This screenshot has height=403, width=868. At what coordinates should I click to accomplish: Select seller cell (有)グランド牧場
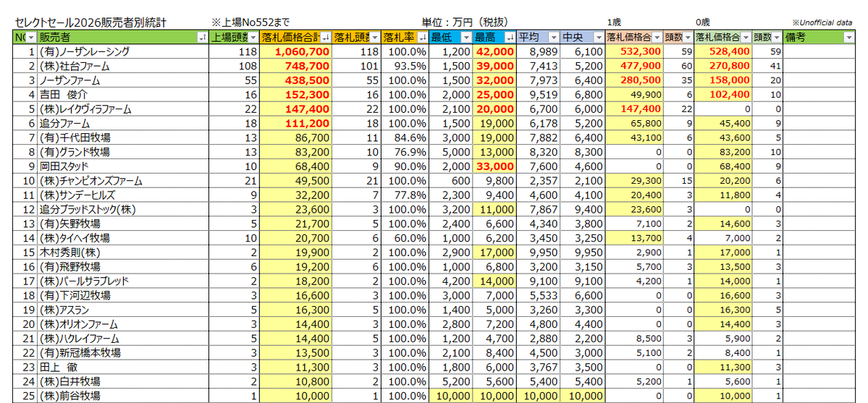pos(124,152)
